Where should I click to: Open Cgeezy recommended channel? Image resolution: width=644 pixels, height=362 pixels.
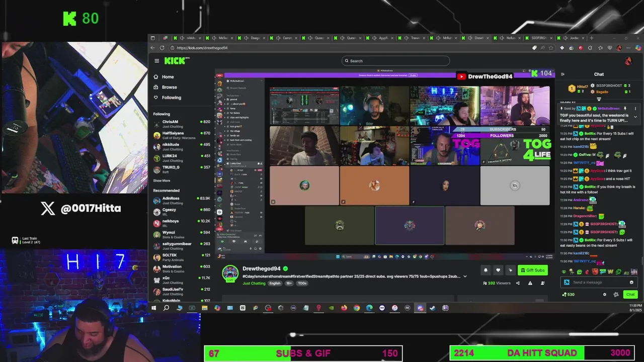tap(181, 212)
